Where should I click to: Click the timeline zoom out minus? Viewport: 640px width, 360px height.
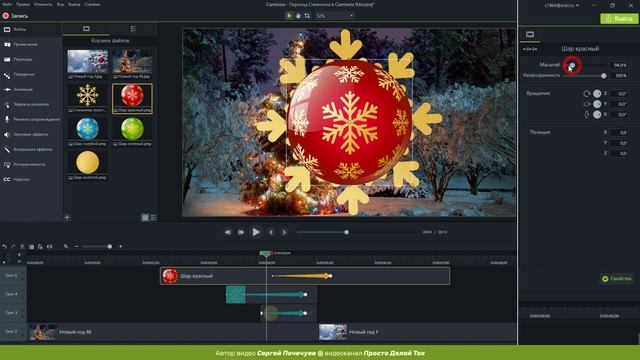click(x=76, y=247)
